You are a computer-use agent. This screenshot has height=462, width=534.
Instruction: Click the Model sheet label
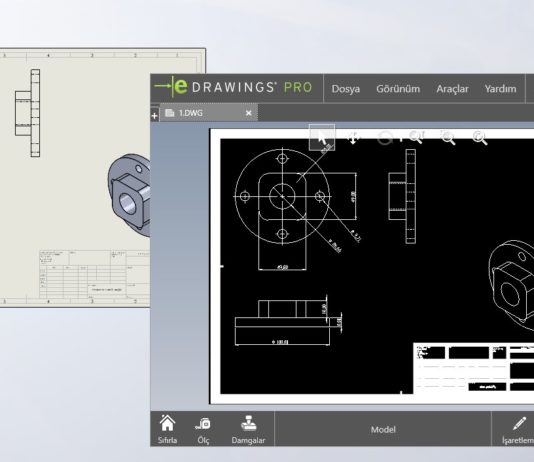point(383,430)
